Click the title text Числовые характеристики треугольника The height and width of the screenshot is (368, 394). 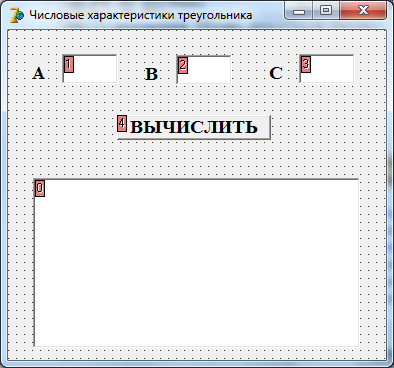click(141, 15)
